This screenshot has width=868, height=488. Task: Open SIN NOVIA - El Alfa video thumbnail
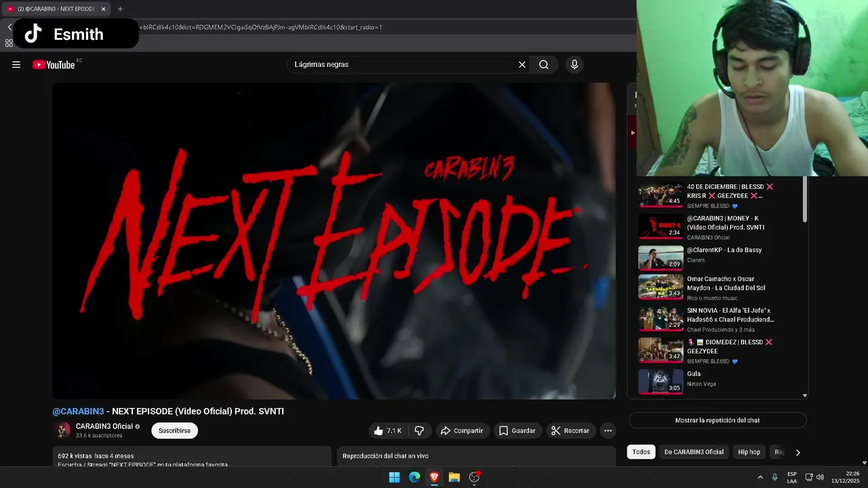[660, 319]
